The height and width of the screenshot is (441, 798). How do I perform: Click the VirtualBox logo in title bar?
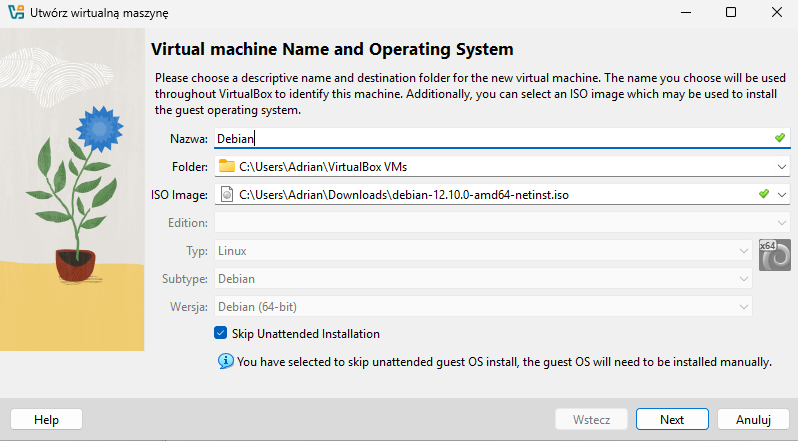coord(16,12)
